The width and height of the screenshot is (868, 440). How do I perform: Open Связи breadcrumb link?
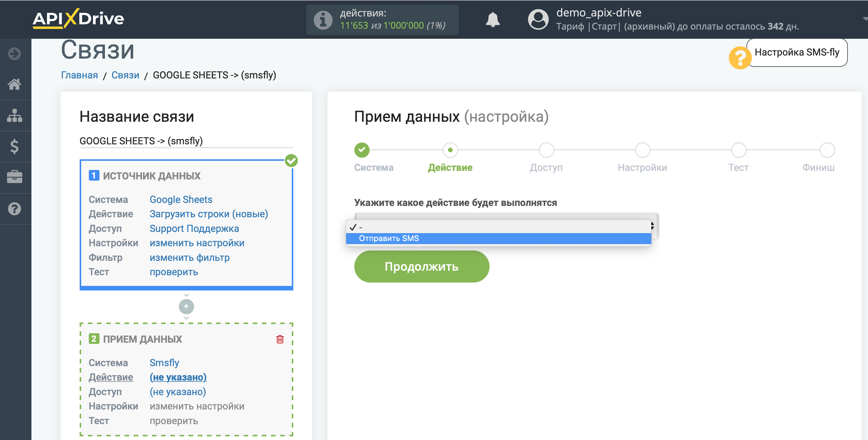125,75
